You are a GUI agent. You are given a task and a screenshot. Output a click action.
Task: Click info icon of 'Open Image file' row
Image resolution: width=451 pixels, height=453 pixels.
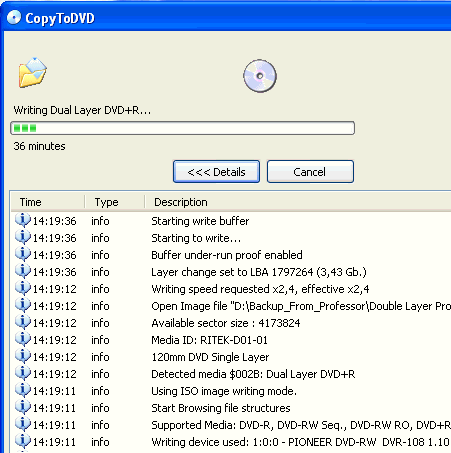[23, 305]
